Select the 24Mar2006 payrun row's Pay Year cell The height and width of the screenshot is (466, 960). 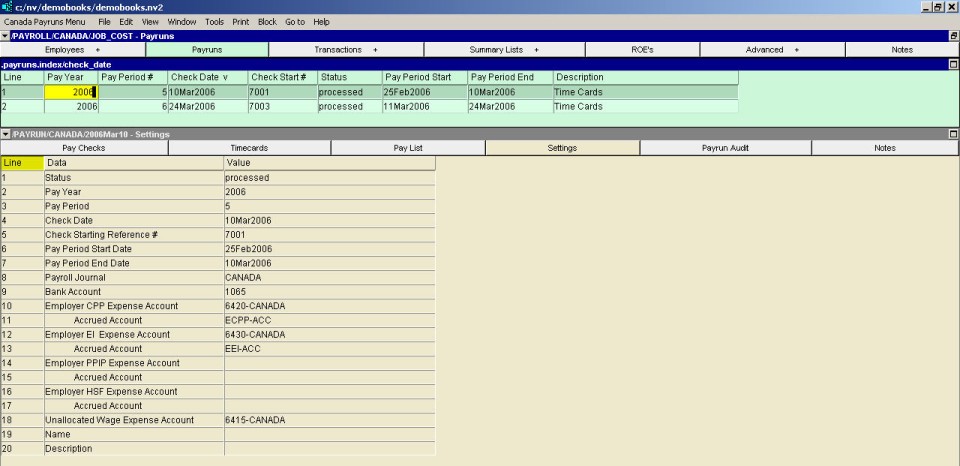click(x=70, y=106)
